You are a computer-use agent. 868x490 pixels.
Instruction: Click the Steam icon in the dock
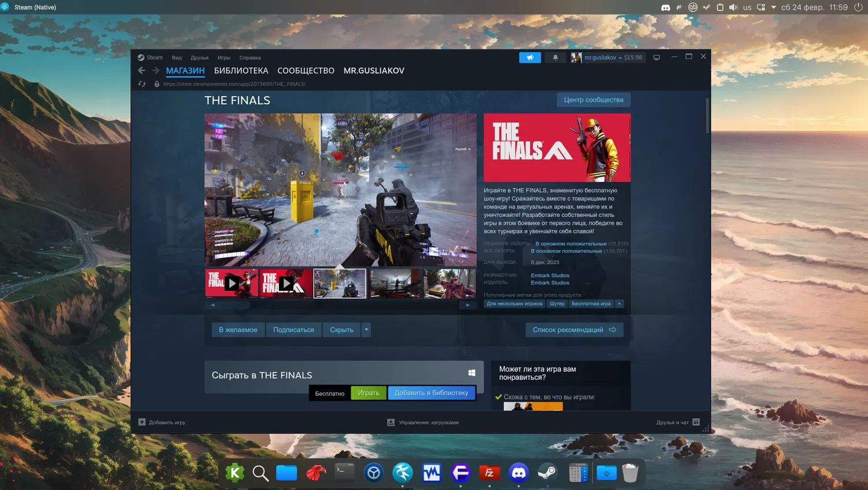click(547, 473)
